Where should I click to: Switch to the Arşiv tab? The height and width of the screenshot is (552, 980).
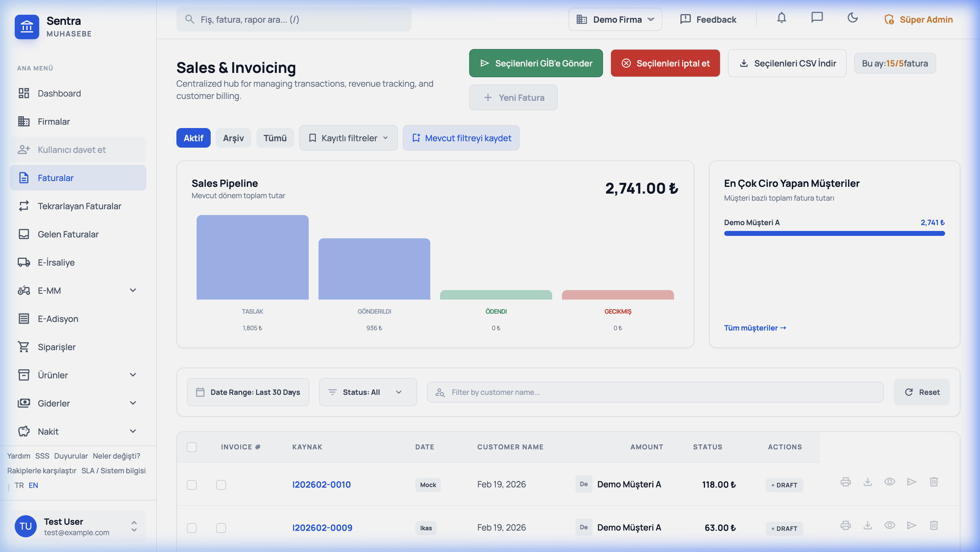tap(233, 138)
